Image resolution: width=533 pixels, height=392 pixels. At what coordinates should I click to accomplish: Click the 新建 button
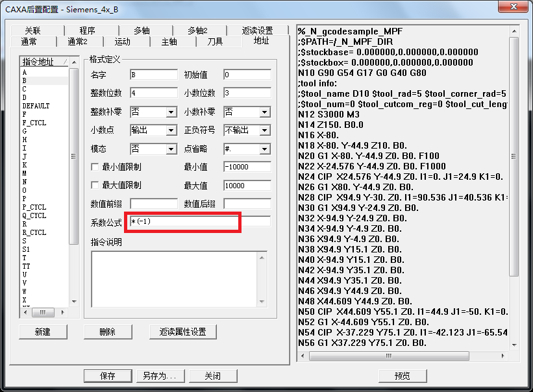click(x=43, y=332)
